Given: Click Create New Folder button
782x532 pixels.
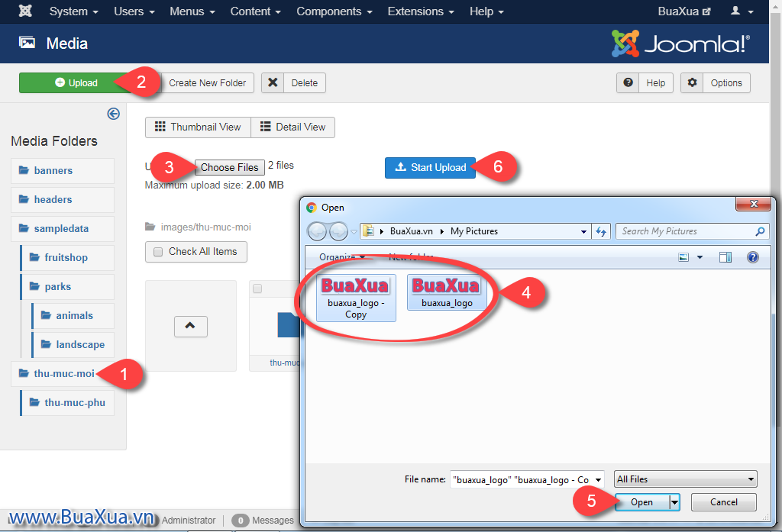Looking at the screenshot, I should (207, 82).
